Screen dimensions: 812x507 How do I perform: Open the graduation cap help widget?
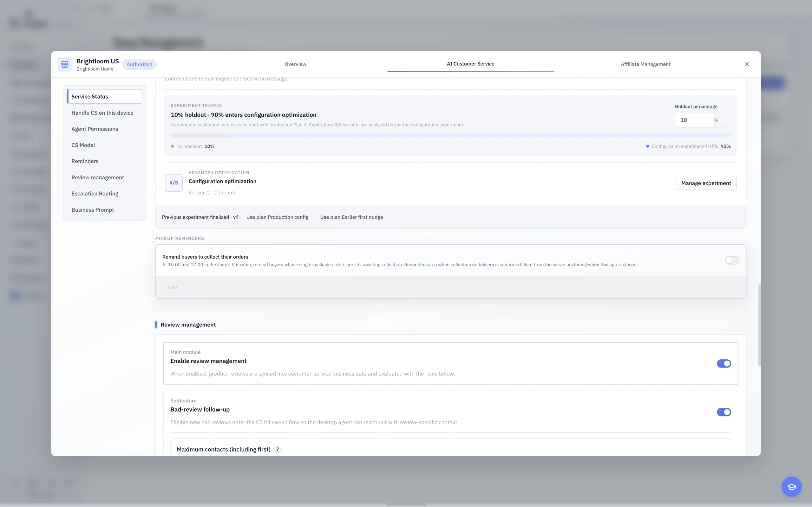pos(791,486)
